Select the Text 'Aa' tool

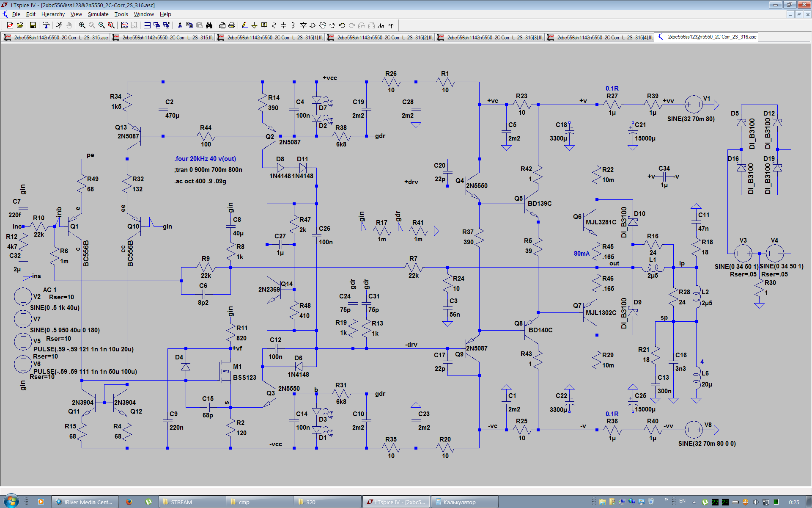[381, 25]
